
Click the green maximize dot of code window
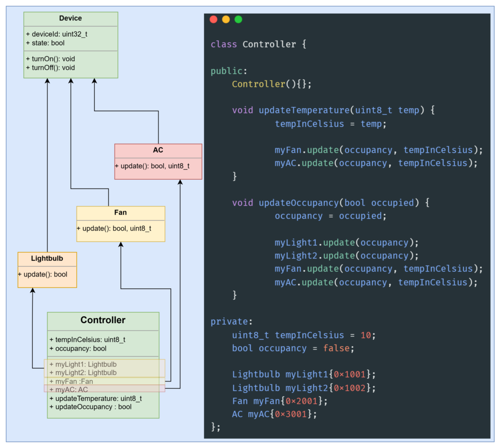(238, 20)
